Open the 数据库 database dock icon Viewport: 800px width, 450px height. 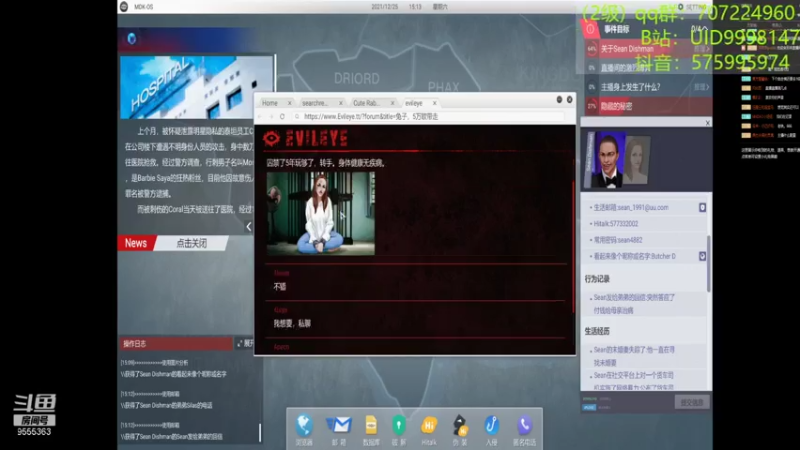tap(371, 425)
